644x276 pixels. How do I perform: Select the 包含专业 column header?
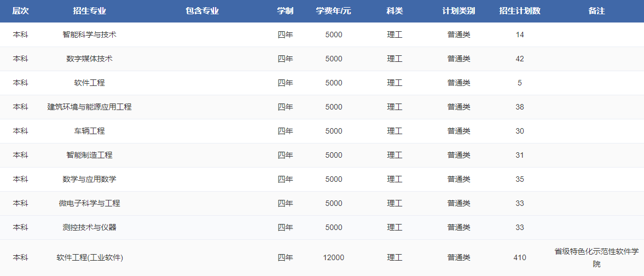point(202,11)
